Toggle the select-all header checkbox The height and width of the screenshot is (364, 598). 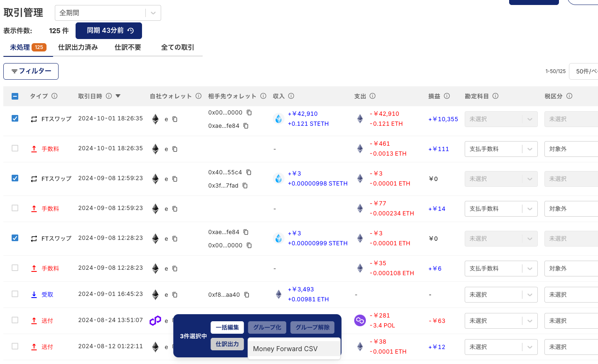pos(15,96)
